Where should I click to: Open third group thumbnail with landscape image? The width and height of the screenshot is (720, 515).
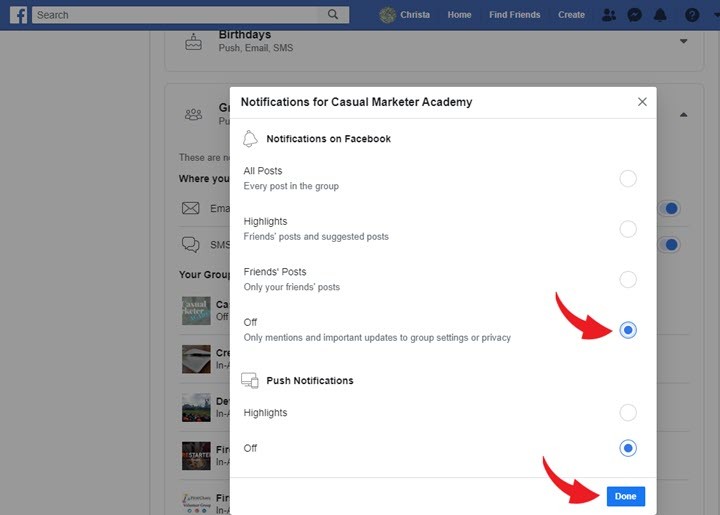coord(196,408)
